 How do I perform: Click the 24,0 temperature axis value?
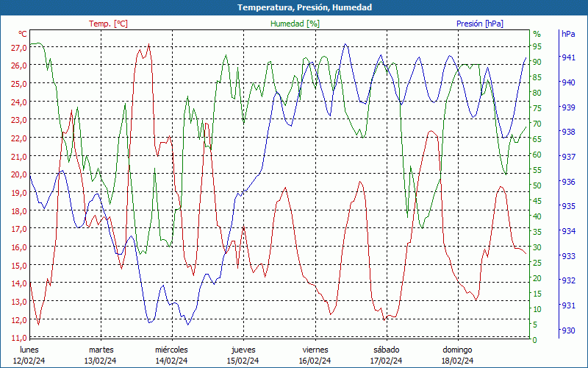pos(19,102)
